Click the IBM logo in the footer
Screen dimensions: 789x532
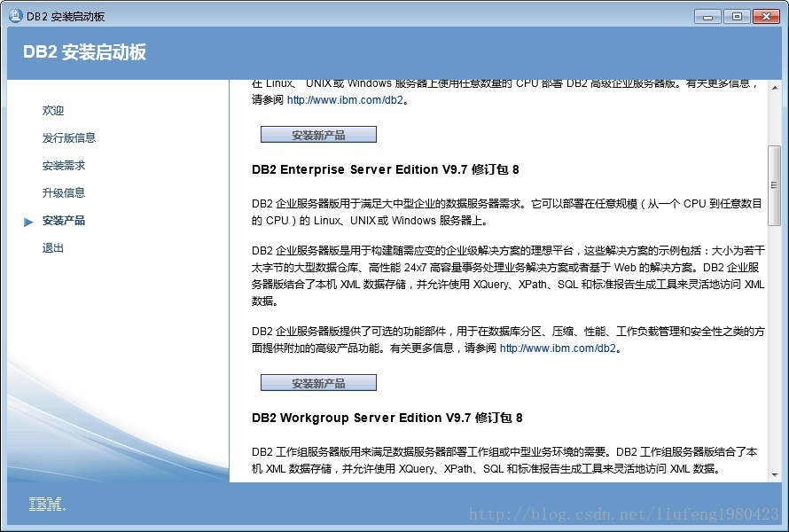[x=47, y=504]
